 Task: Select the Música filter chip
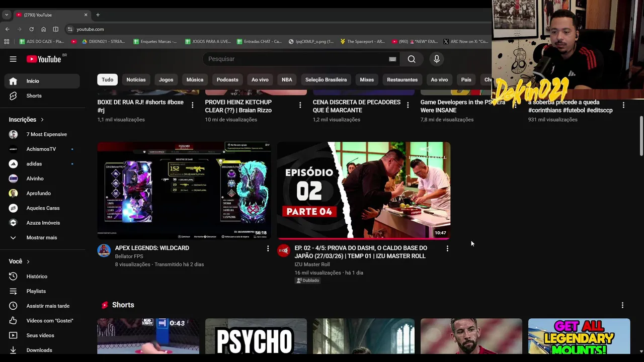(195, 79)
